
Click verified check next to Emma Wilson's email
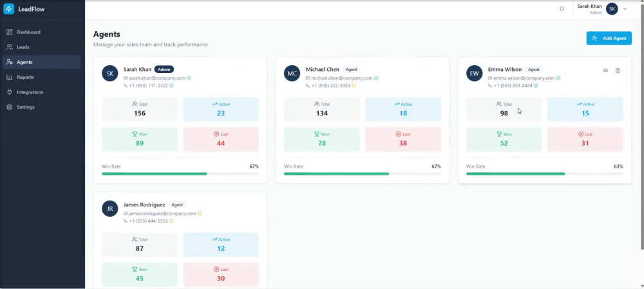[558, 78]
